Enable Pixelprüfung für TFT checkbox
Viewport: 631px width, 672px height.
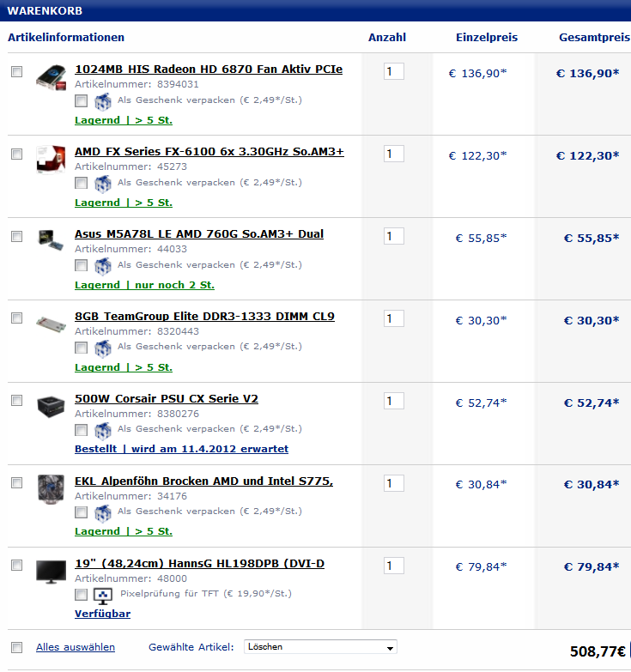tap(81, 595)
